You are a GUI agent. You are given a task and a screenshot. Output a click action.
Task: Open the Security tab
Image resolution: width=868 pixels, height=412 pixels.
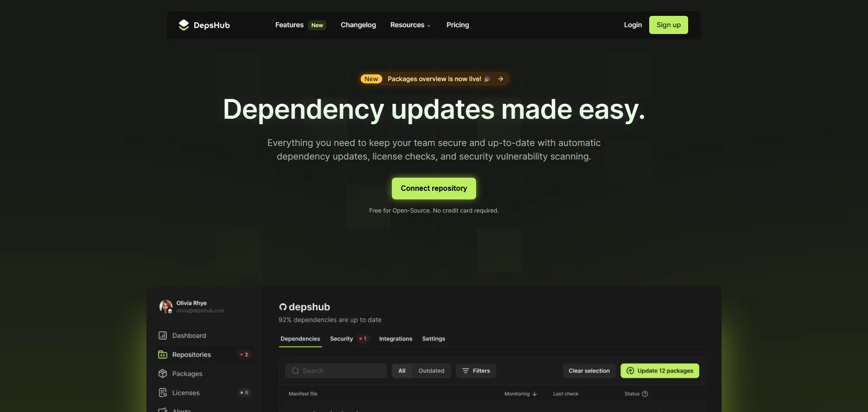pos(342,339)
